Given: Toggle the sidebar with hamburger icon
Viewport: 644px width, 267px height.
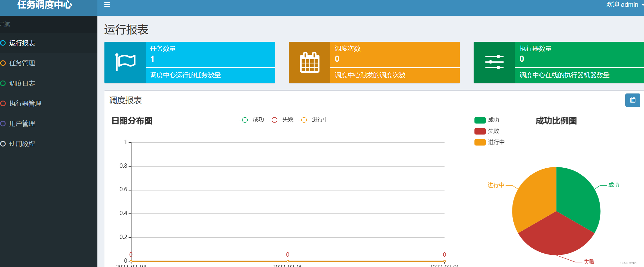Looking at the screenshot, I should tap(107, 5).
